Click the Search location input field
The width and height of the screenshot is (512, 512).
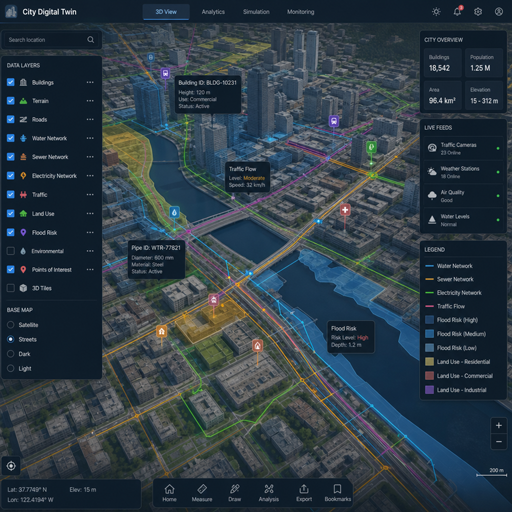coord(51,40)
